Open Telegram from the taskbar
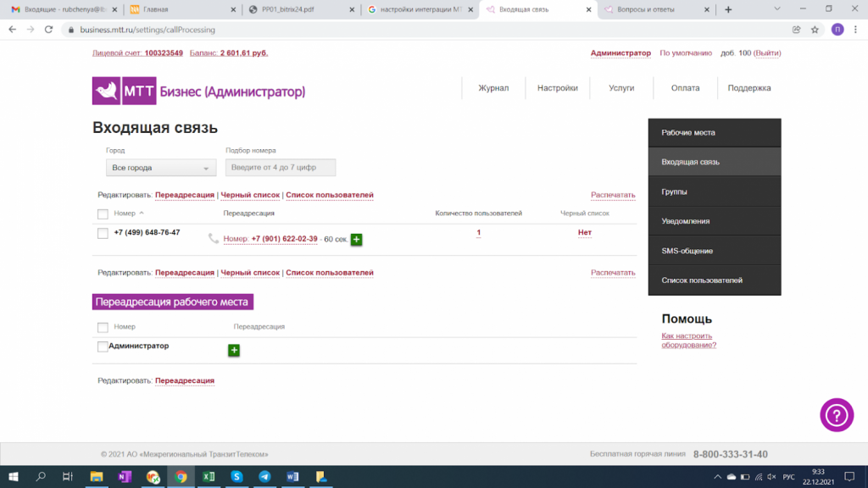This screenshot has height=488, width=868. point(264,477)
